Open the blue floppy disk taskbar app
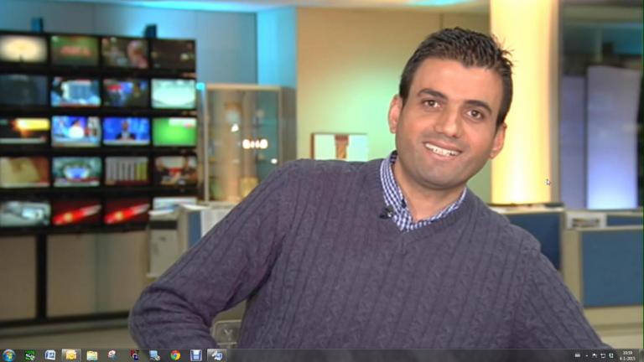Screen dimensions: 644x362 point(195,355)
